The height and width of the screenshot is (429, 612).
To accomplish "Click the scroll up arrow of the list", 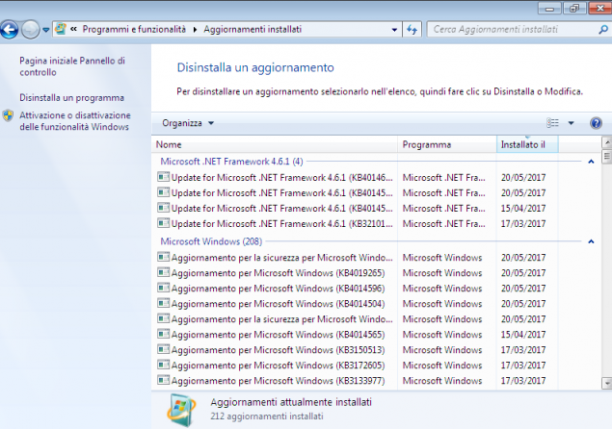I will tap(607, 142).
